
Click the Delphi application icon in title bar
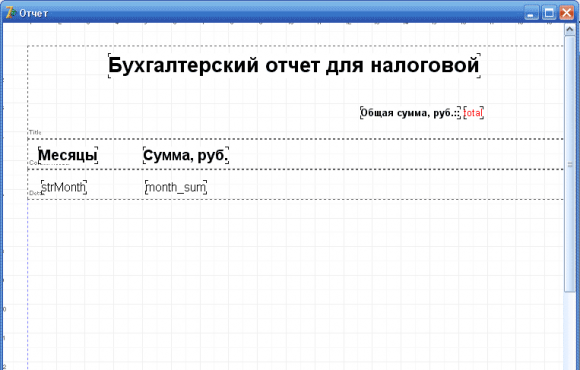coord(10,13)
